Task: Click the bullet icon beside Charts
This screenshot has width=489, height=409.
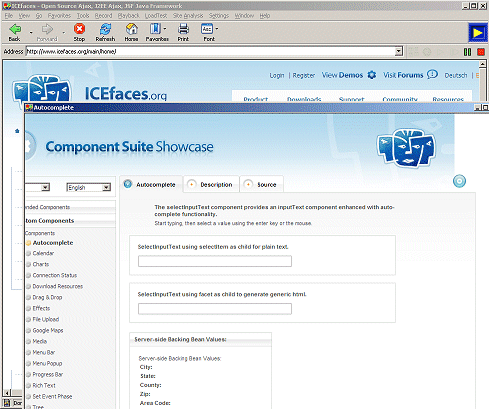Action: (29, 264)
